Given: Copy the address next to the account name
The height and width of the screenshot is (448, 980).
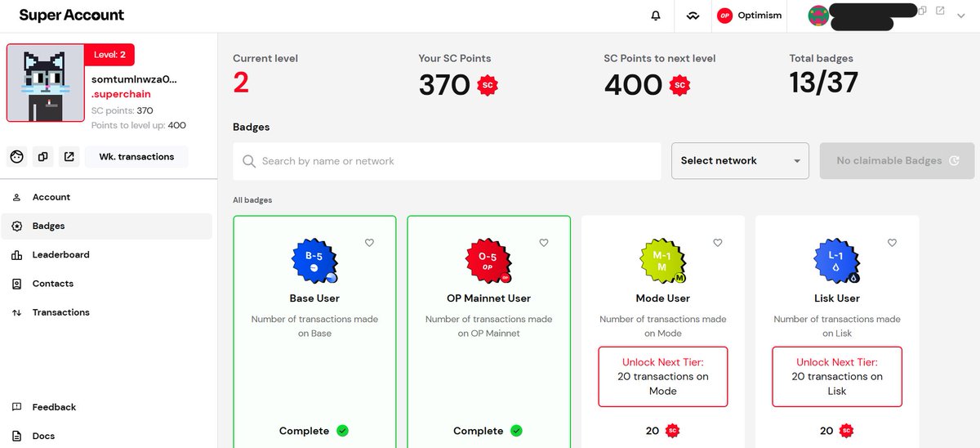Looking at the screenshot, I should pos(922,11).
